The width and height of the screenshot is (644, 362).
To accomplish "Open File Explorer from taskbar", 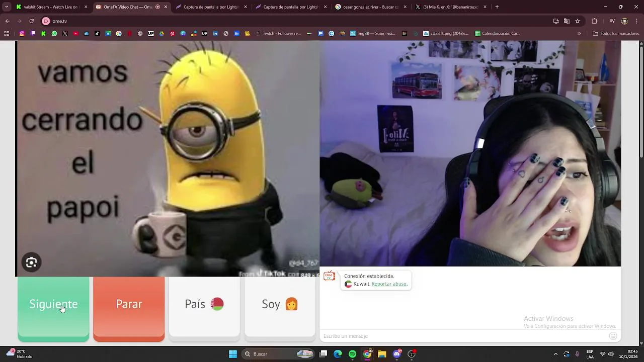I will 382,354.
